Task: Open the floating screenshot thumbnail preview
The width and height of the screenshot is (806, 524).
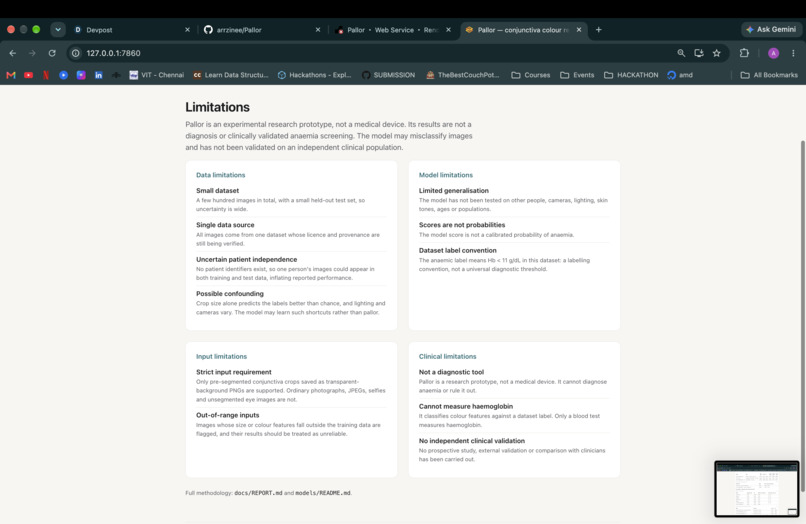Action: [757, 489]
